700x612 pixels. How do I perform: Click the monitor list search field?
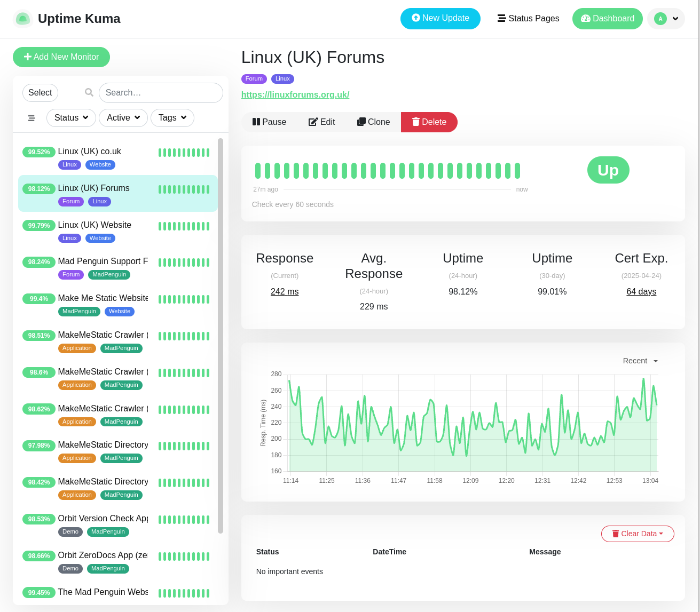(x=161, y=93)
